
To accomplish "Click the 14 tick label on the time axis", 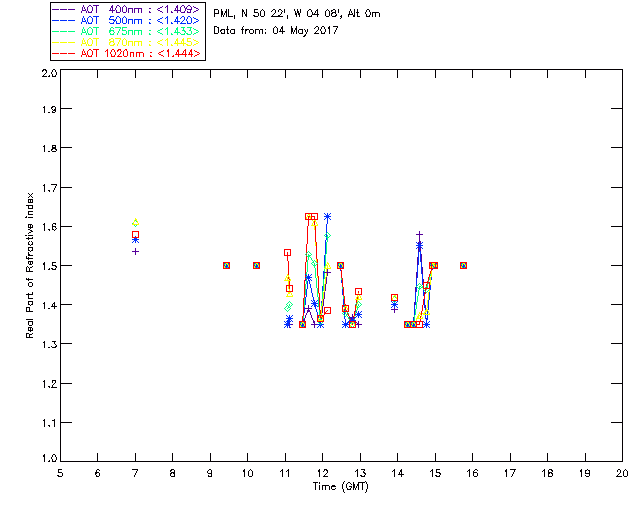I will point(398,473).
